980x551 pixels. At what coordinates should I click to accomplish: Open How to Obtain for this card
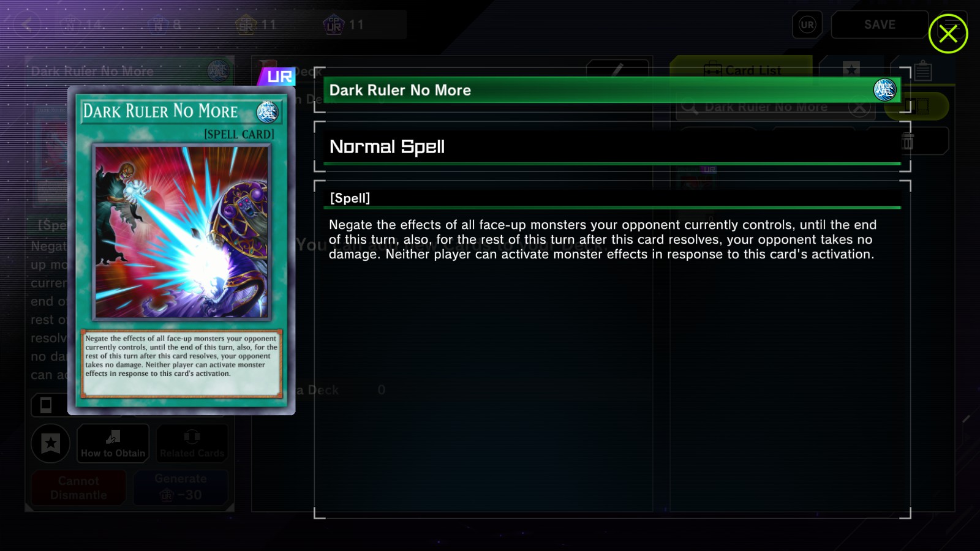pos(113,443)
